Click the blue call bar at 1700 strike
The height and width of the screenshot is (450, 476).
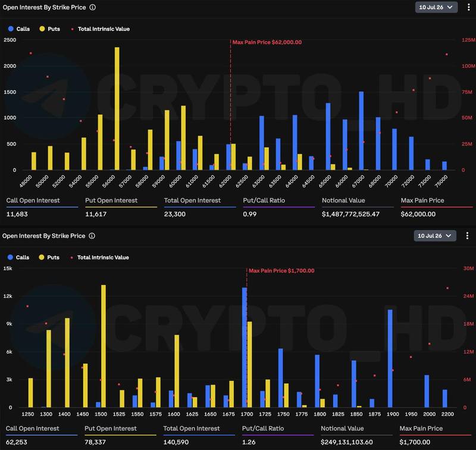[x=245, y=348]
